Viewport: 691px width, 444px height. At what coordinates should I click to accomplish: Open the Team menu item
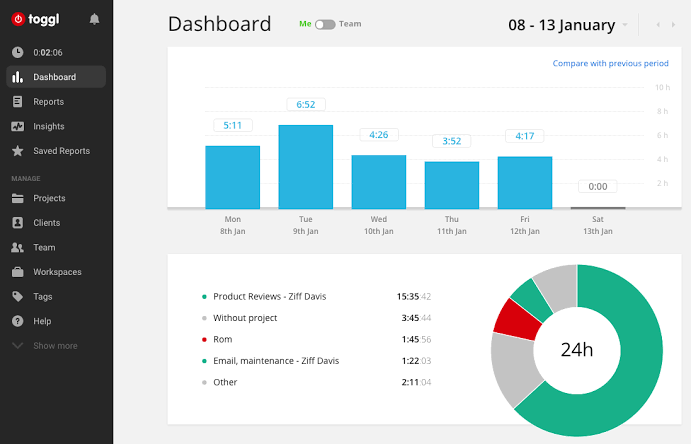pyautogui.click(x=44, y=248)
